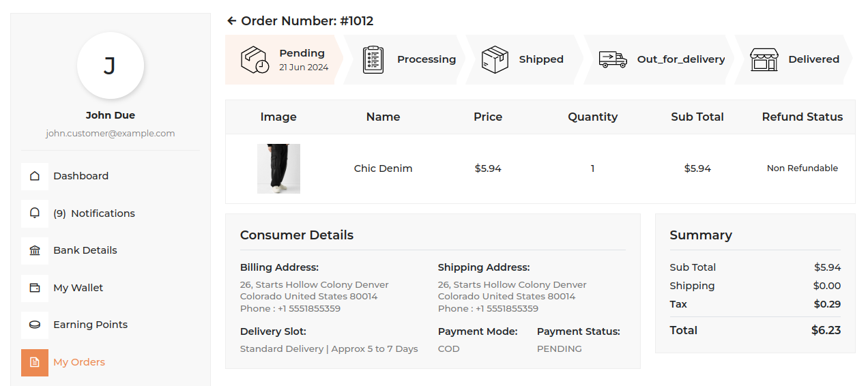The width and height of the screenshot is (868, 386).
Task: Click the My Orders document icon
Action: [x=35, y=362]
